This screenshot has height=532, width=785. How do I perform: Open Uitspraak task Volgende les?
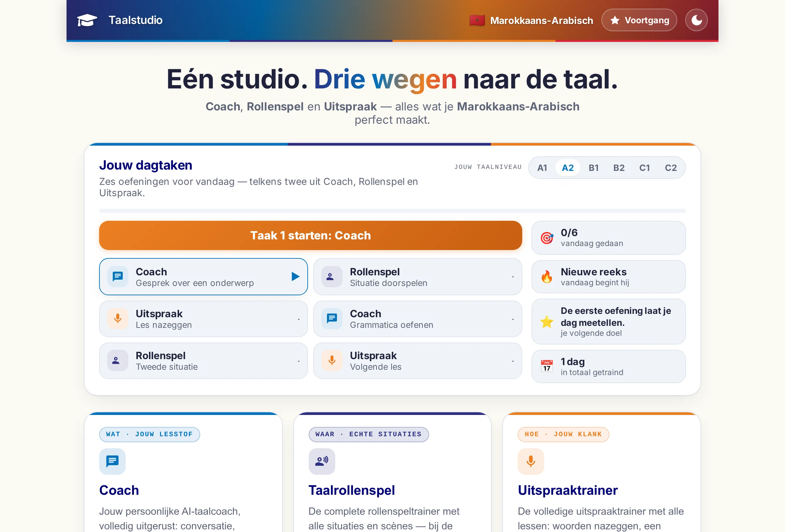pyautogui.click(x=417, y=361)
